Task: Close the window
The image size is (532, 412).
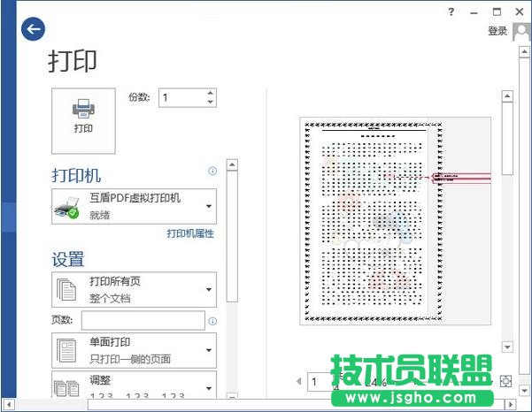Action: tap(520, 12)
